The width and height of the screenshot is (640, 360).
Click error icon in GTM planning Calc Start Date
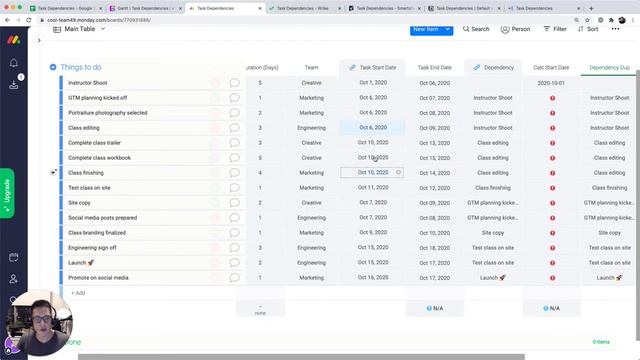coord(552,98)
